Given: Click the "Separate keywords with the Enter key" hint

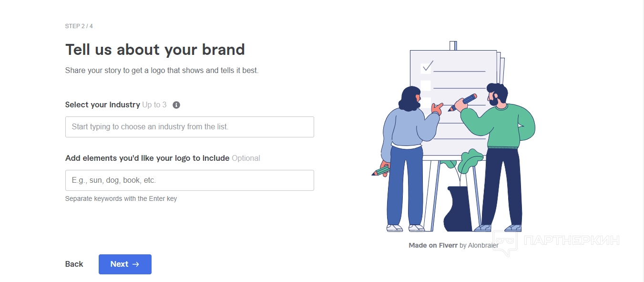Looking at the screenshot, I should click(121, 198).
